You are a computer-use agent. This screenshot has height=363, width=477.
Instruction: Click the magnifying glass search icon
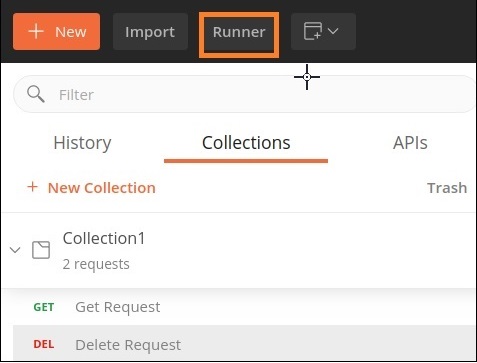(36, 94)
